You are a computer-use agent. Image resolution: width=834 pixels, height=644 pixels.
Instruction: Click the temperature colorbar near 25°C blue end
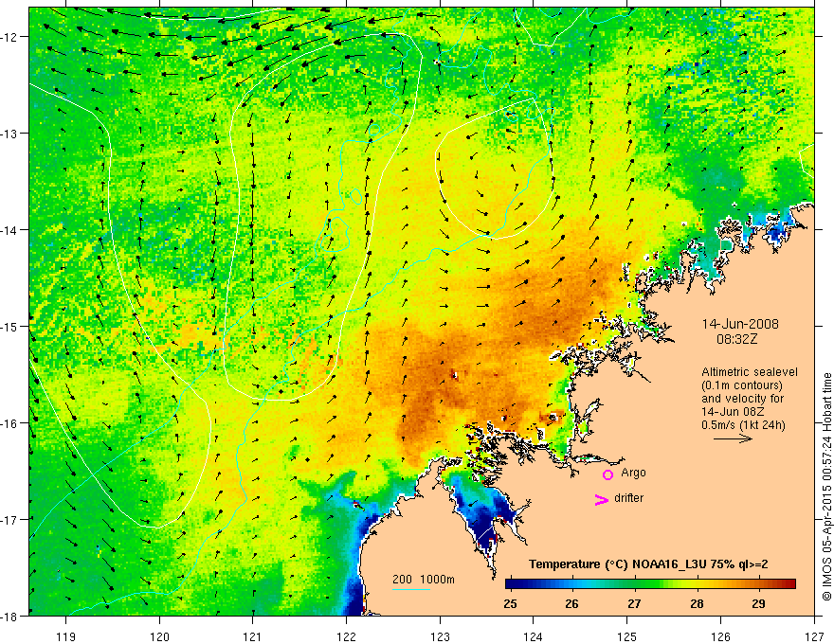512,584
